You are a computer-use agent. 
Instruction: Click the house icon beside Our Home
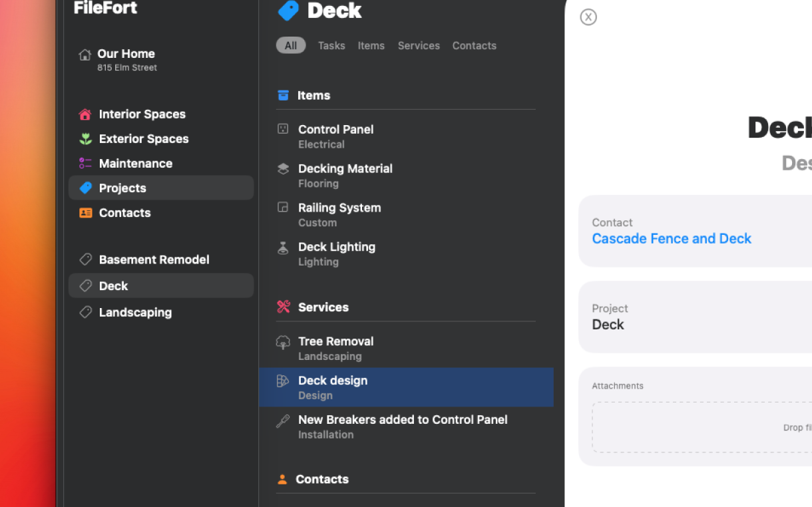click(85, 55)
